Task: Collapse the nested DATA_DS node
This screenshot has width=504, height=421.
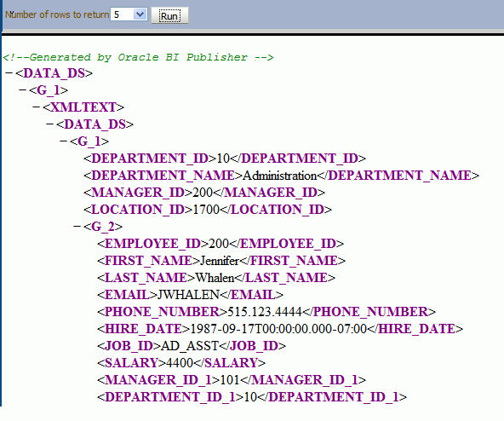Action: click(x=50, y=124)
